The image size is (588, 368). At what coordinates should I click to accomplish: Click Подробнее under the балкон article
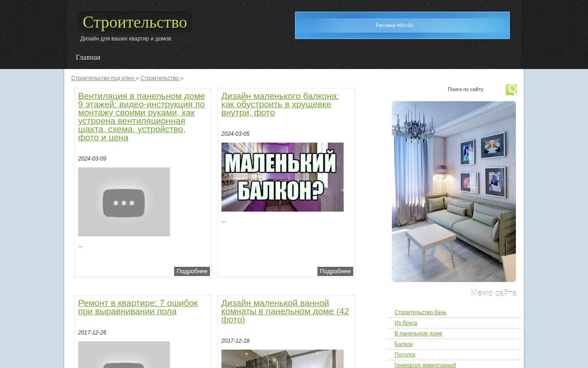[x=335, y=271]
